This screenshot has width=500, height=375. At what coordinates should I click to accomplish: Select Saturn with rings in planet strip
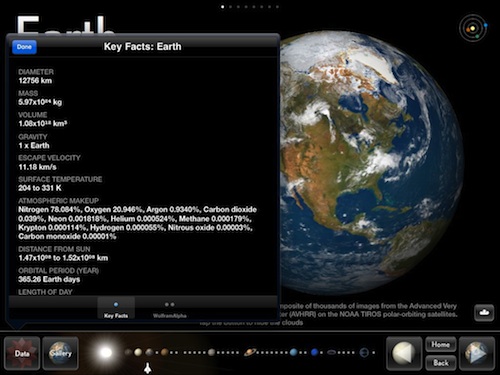250,352
